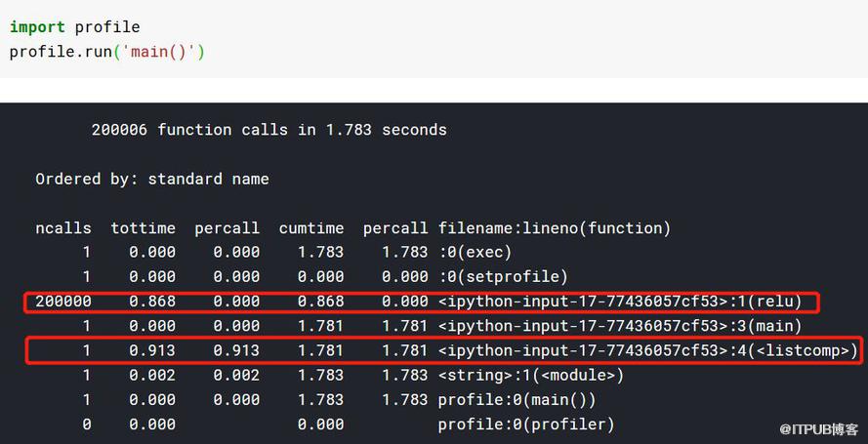868x444 pixels.
Task: Select the <string>:1(<module>) entry
Action: coord(531,376)
